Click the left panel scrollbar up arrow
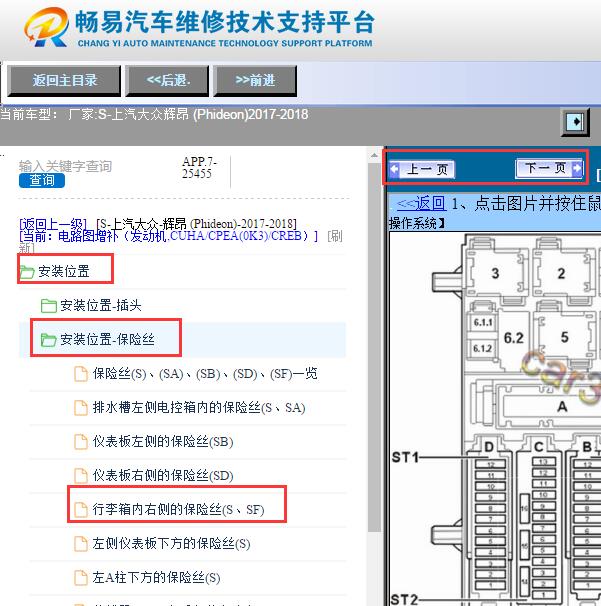 (374, 156)
